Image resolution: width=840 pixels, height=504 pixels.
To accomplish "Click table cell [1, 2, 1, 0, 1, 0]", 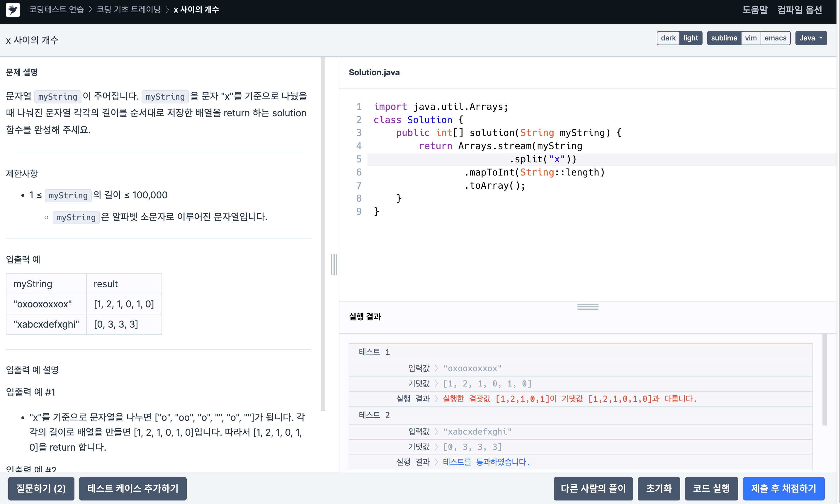I will (124, 304).
